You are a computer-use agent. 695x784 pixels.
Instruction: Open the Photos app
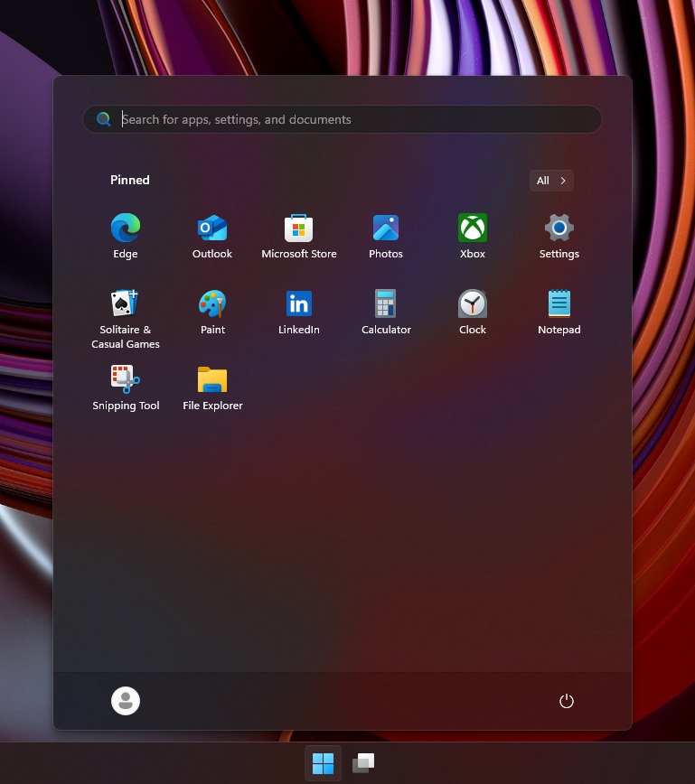tap(386, 237)
